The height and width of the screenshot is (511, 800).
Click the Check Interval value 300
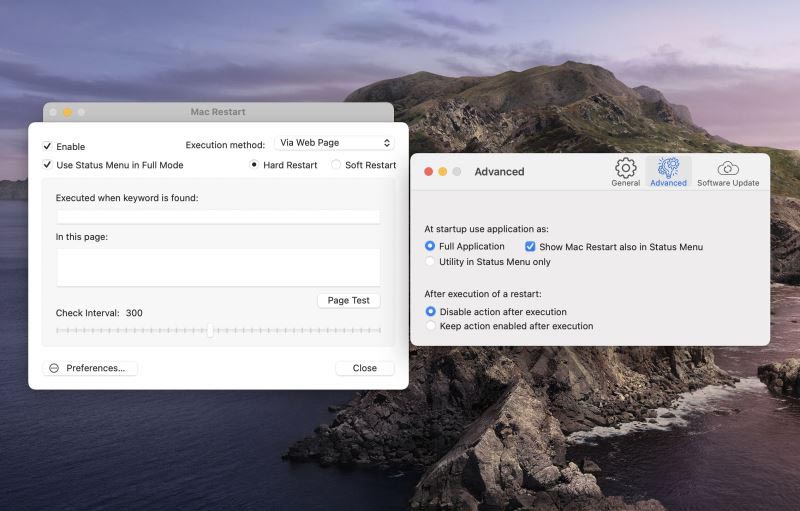(x=134, y=313)
